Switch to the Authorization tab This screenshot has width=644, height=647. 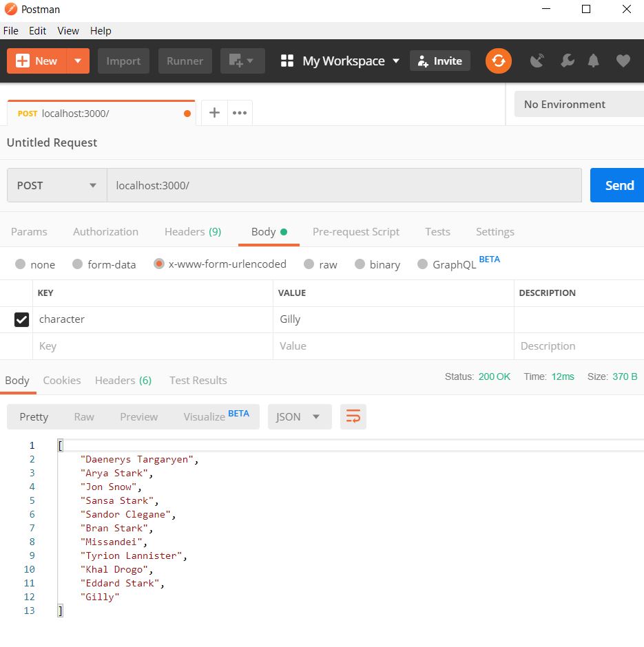tap(105, 231)
